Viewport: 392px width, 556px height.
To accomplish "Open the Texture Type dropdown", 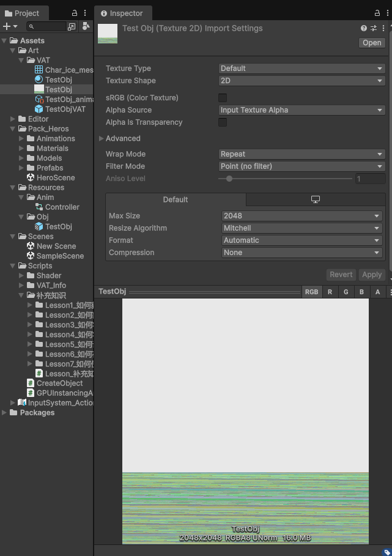I will coord(301,69).
